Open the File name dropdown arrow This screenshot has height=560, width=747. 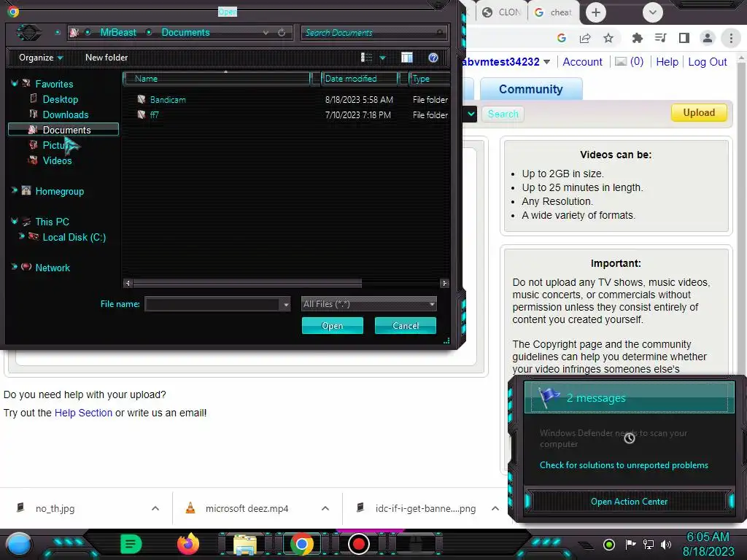coord(286,304)
